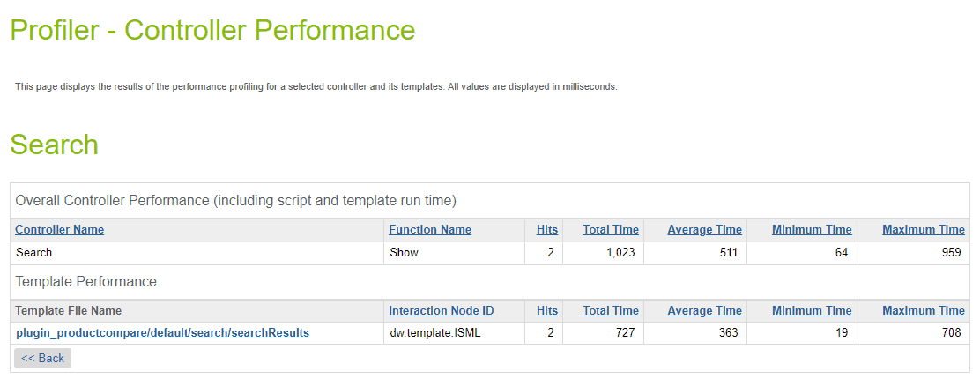The image size is (980, 379).
Task: Select the Search controller name cell
Action: click(x=197, y=253)
